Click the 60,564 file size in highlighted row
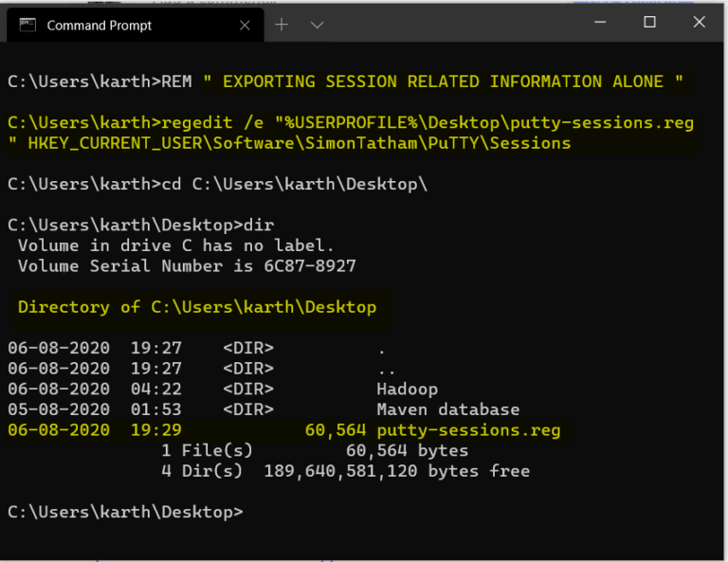Image resolution: width=728 pixels, height=562 pixels. [x=336, y=430]
